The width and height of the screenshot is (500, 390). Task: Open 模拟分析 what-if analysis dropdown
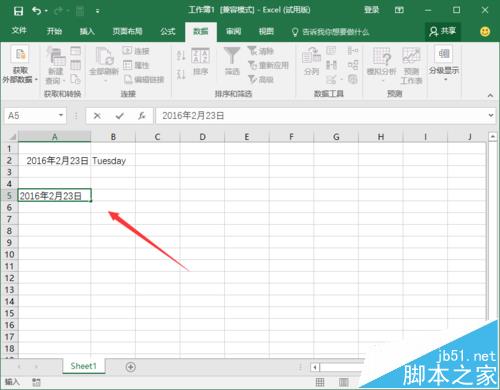(x=381, y=65)
